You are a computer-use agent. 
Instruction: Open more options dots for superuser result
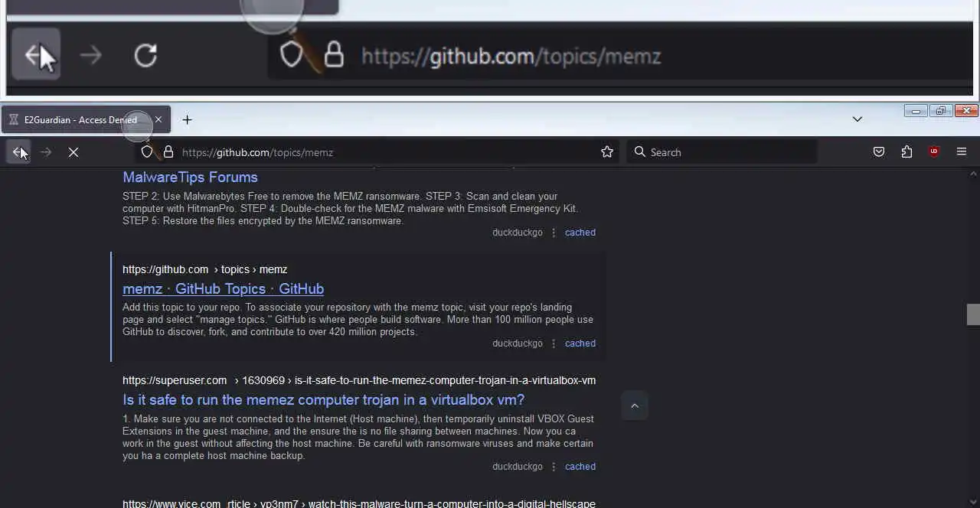(554, 467)
